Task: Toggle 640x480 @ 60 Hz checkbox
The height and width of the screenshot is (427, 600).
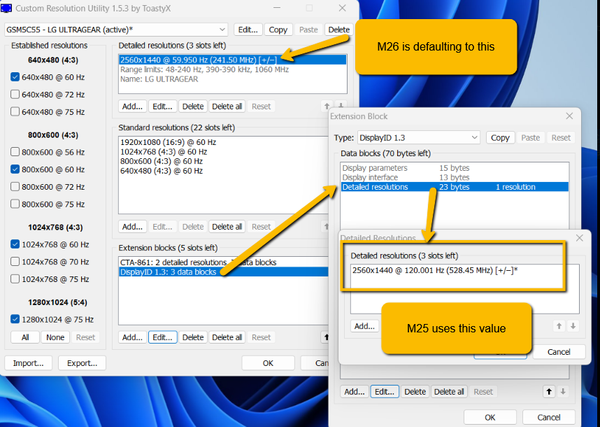Action: pos(15,77)
